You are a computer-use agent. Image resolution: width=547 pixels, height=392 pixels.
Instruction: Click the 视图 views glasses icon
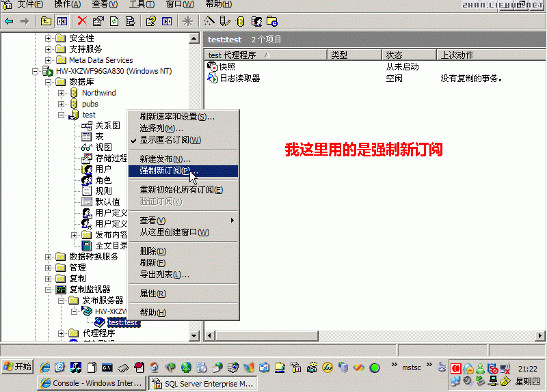(x=87, y=148)
